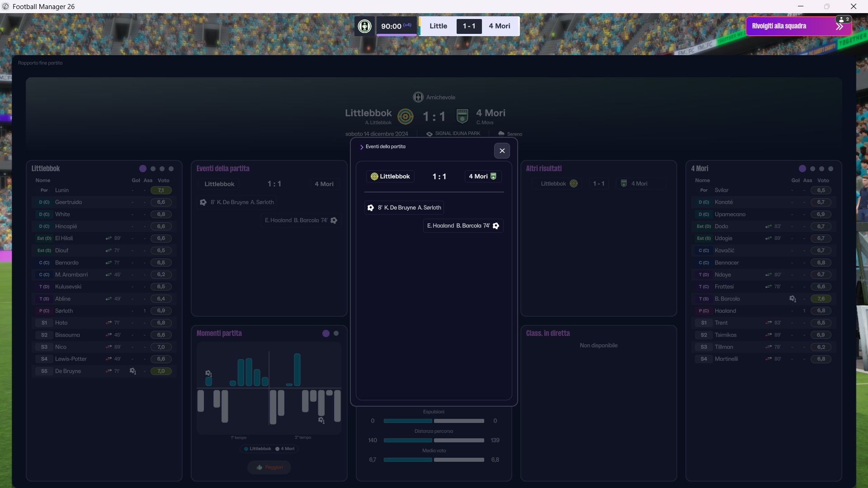Click the football icon beside 8' in the background Eventi panel
Screen dimensions: 868x488
point(203,202)
